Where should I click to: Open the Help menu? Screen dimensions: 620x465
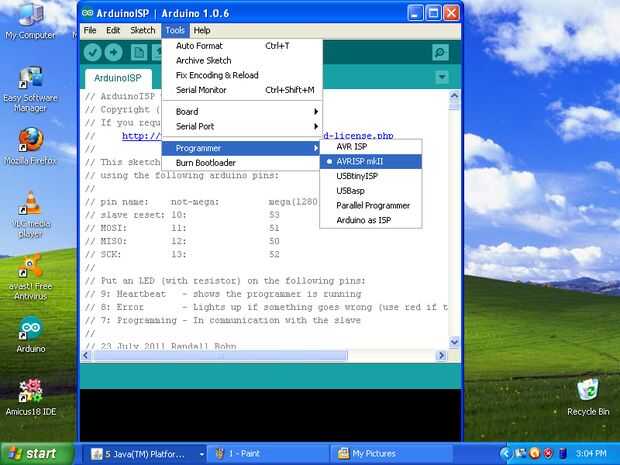pyautogui.click(x=202, y=30)
